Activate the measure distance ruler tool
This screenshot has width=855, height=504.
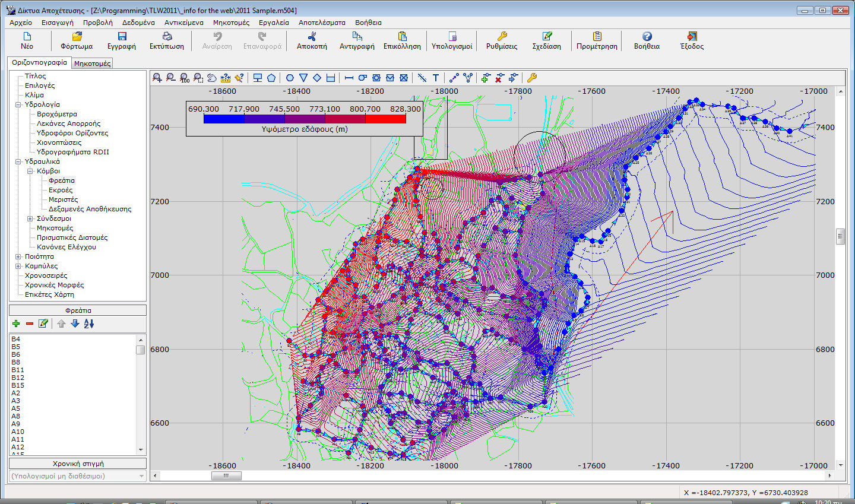click(226, 78)
